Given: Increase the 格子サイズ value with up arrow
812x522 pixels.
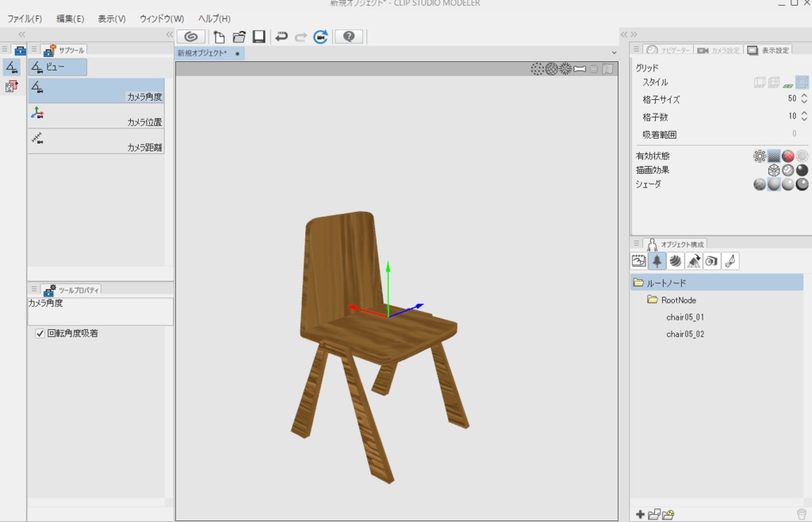Looking at the screenshot, I should [x=804, y=96].
